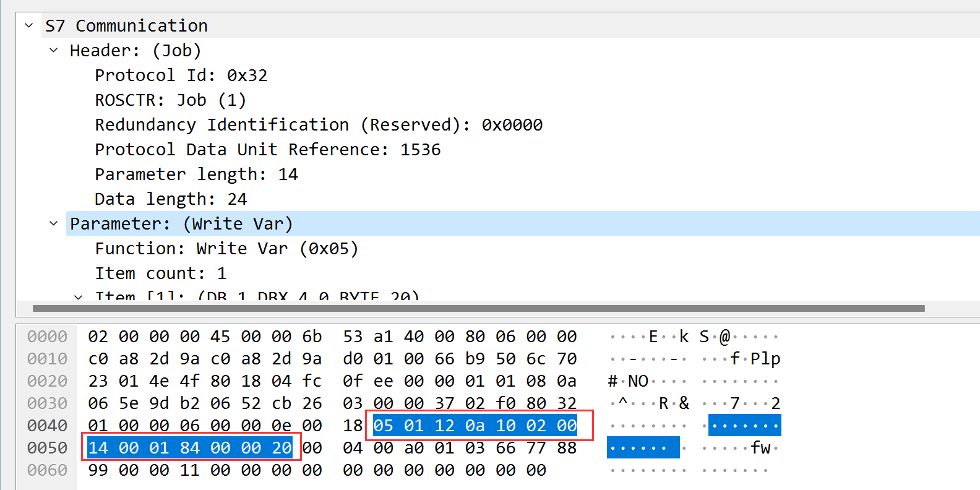Click hex byte a0 in row 0050
Screen dimensions: 980x490
click(x=414, y=448)
